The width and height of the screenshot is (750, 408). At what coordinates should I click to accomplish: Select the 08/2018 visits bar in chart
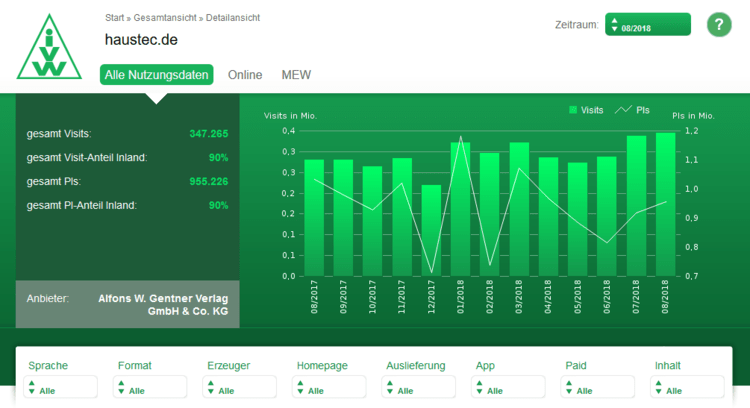pyautogui.click(x=665, y=205)
